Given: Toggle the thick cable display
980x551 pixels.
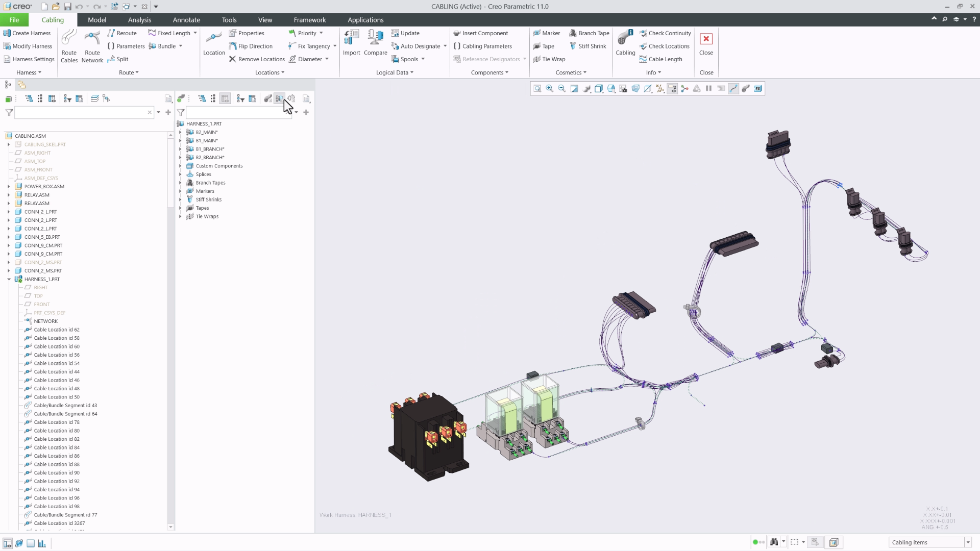Looking at the screenshot, I should pos(746,89).
